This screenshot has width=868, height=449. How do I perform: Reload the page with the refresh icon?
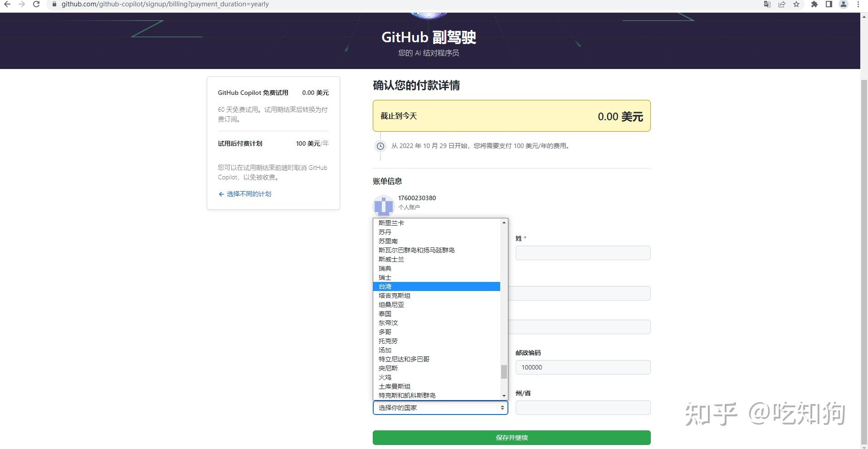tap(37, 4)
